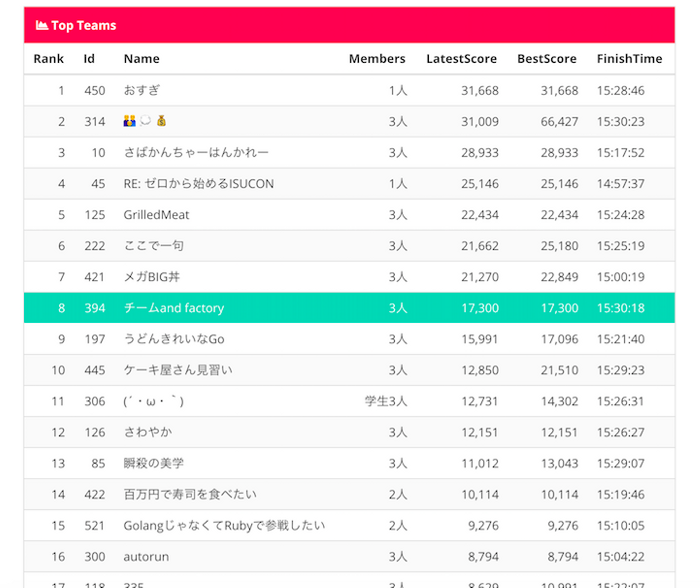Click the Rank column header
The width and height of the screenshot is (700, 588).
pyautogui.click(x=49, y=59)
